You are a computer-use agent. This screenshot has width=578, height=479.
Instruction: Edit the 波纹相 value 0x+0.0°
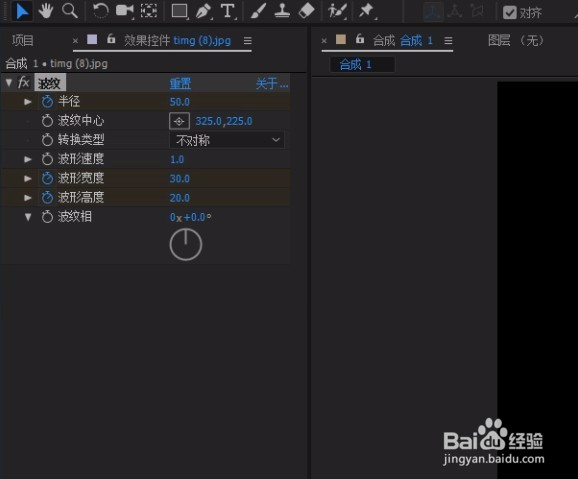[x=191, y=217]
